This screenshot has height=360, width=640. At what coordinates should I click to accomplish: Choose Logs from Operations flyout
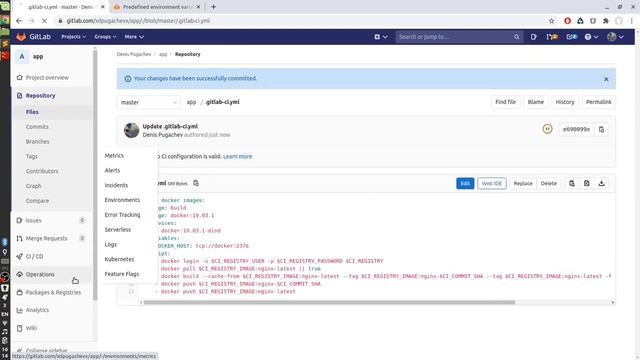tap(111, 244)
